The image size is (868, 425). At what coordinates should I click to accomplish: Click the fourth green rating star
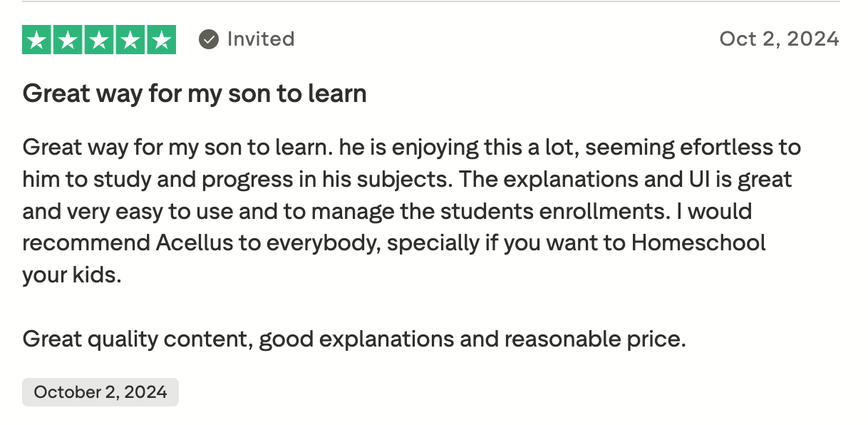pyautogui.click(x=130, y=40)
